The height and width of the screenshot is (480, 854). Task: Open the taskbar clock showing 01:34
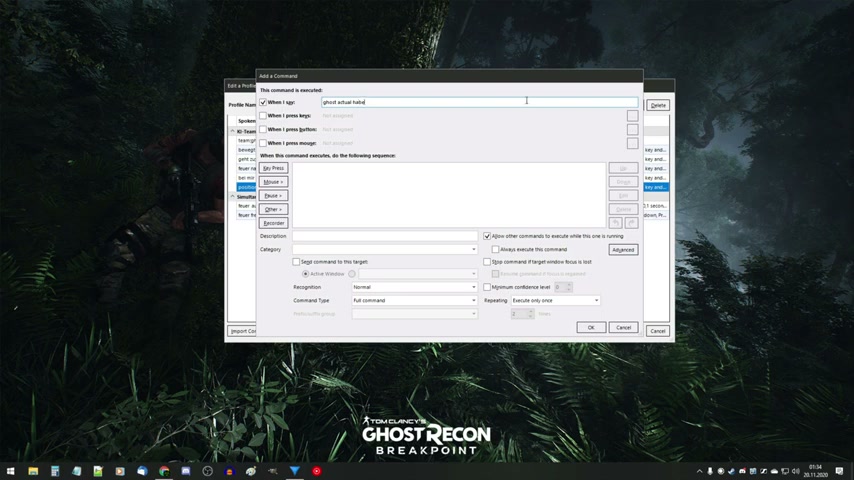tap(815, 471)
